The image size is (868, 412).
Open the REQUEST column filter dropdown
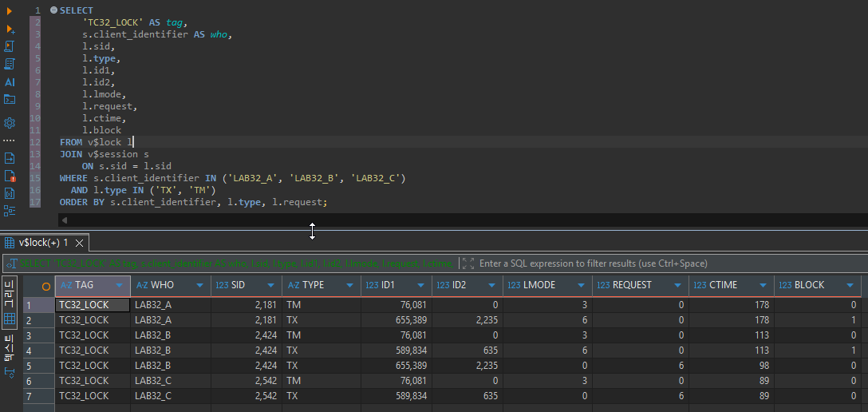point(678,286)
